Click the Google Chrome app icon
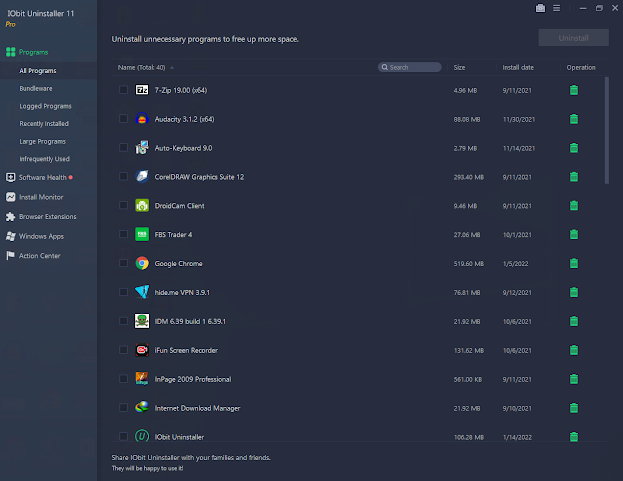The height and width of the screenshot is (481, 623). [142, 263]
